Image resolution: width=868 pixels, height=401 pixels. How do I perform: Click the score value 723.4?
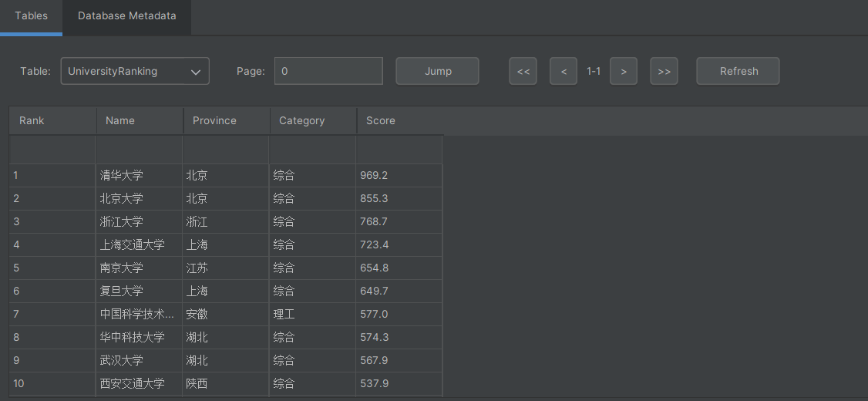coord(399,244)
